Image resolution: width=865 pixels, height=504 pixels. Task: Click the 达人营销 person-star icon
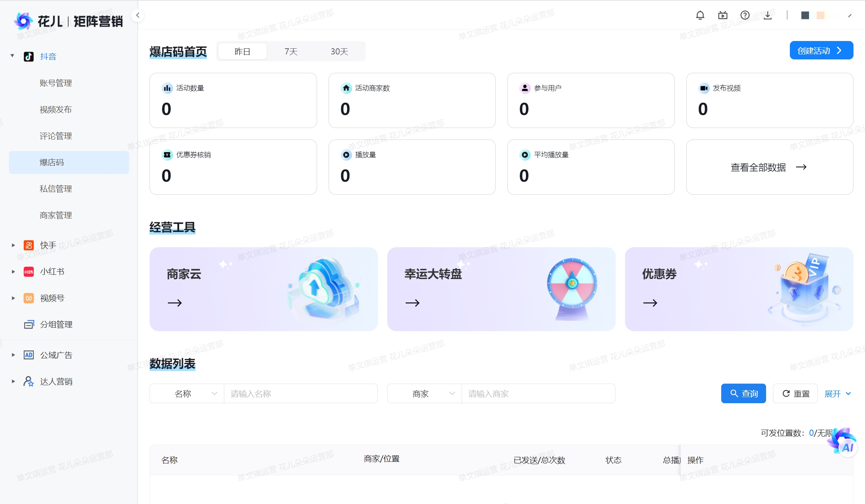[x=29, y=381]
